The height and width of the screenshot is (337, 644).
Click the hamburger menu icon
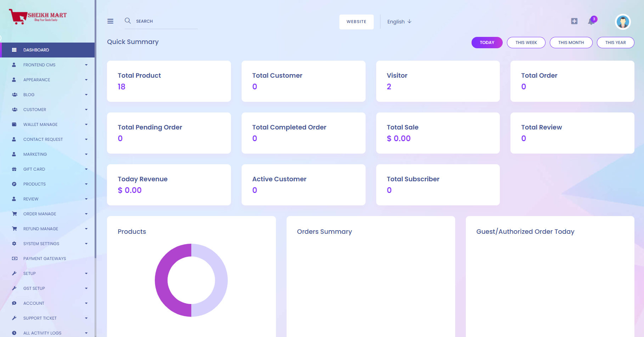pyautogui.click(x=111, y=21)
